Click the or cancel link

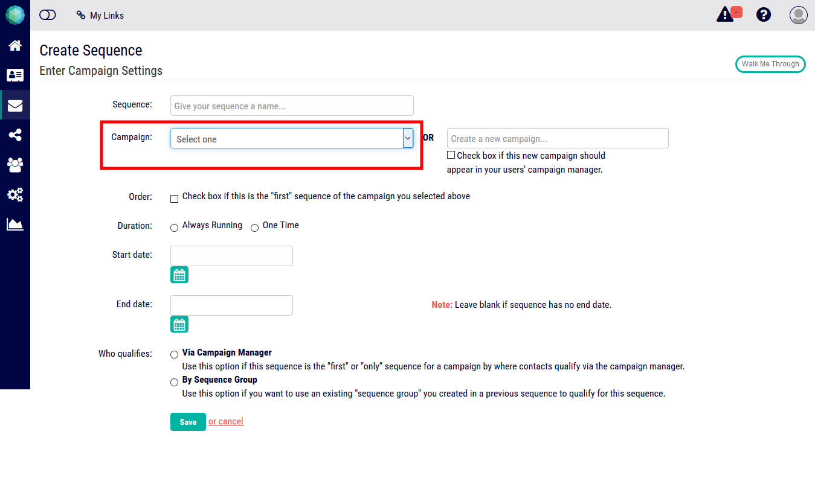point(226,421)
